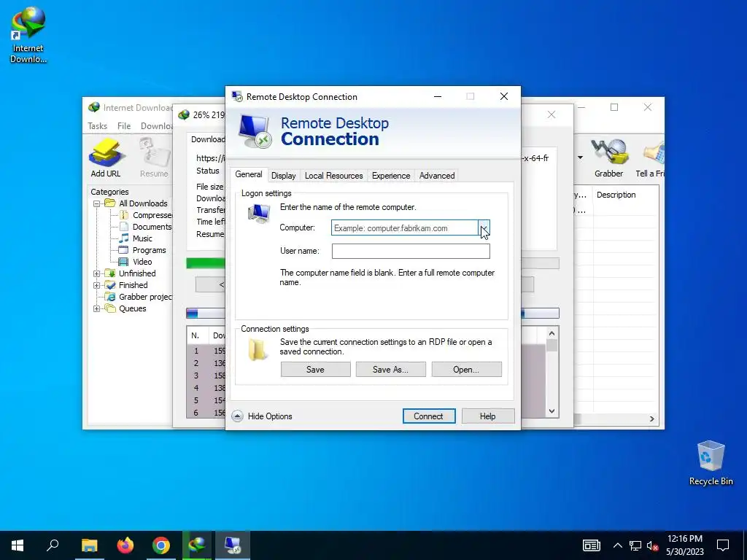This screenshot has width=747, height=560.
Task: Launch Firefox from the taskbar
Action: (x=125, y=545)
